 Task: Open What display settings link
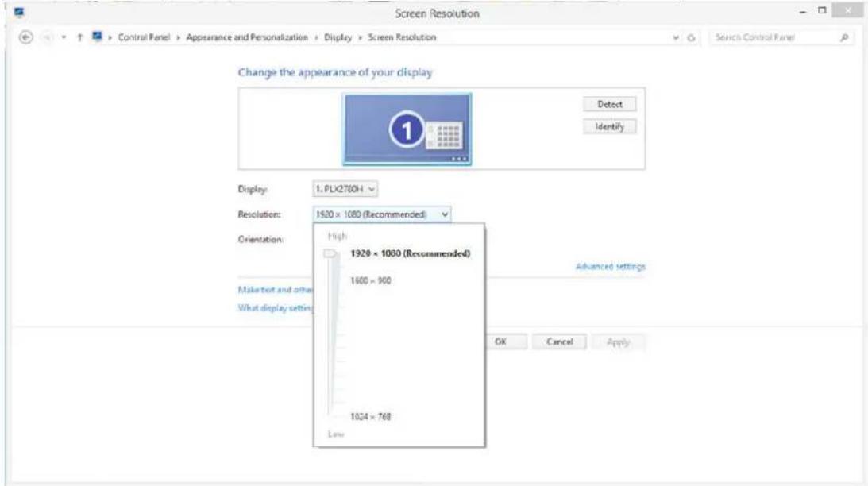click(x=276, y=308)
